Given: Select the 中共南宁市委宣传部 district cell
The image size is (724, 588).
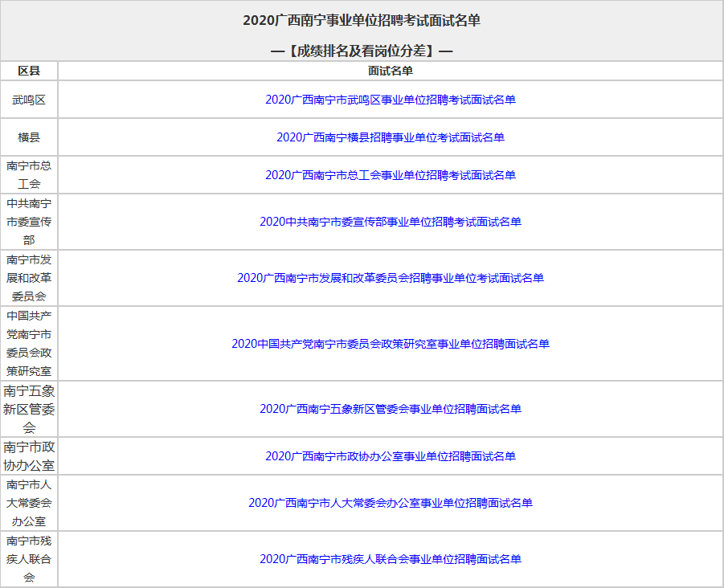Looking at the screenshot, I should tap(29, 222).
